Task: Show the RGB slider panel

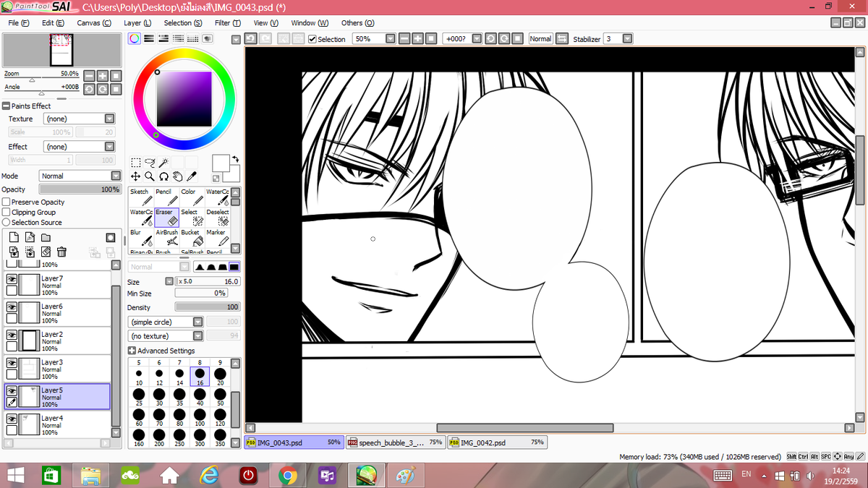Action: click(x=148, y=38)
